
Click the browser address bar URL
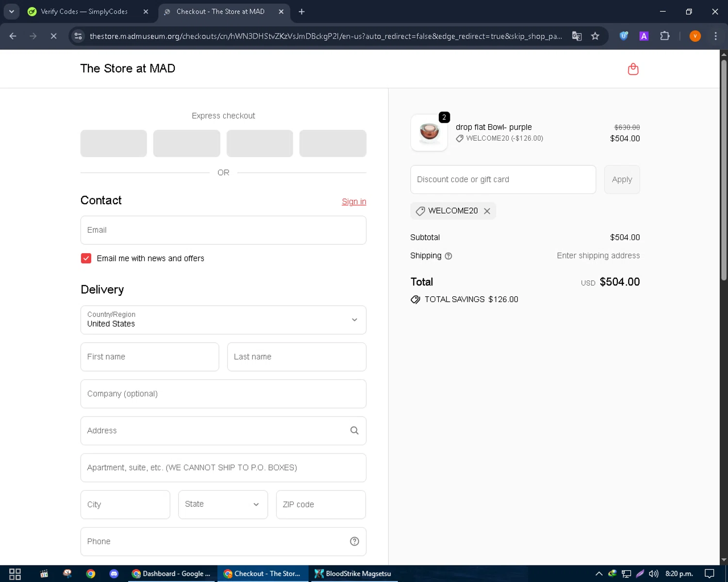click(326, 36)
